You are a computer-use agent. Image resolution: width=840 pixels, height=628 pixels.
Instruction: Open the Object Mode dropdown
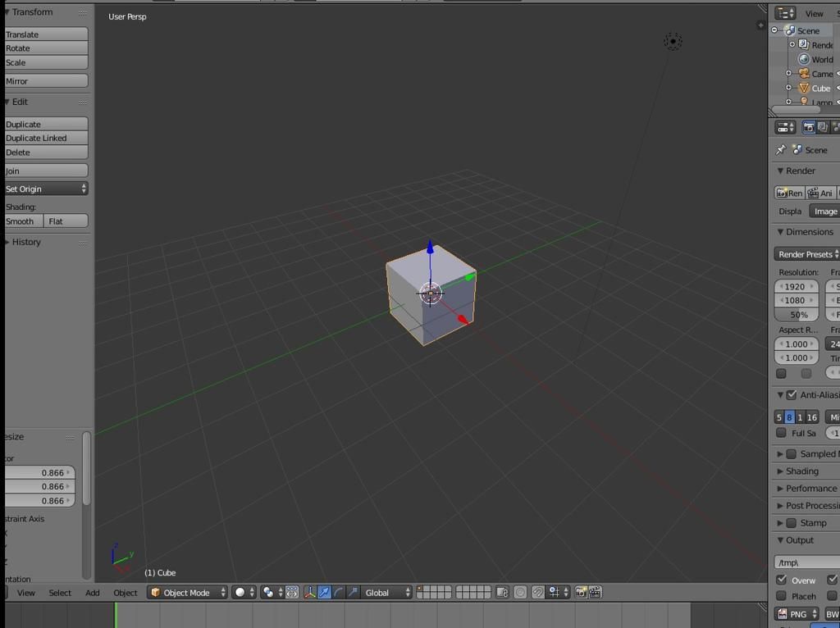[x=188, y=592]
